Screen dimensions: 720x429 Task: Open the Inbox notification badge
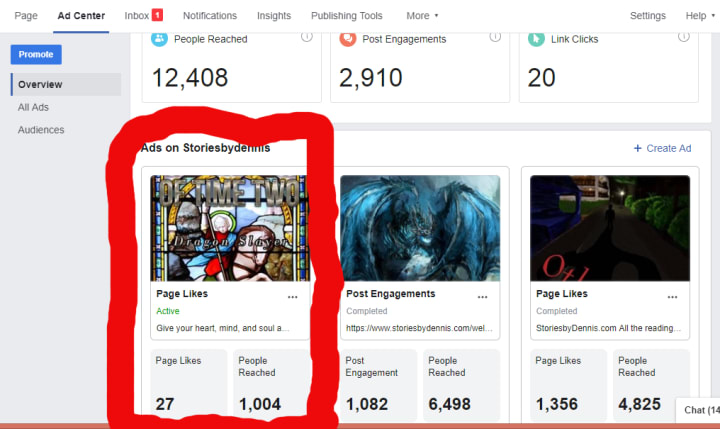(x=157, y=15)
